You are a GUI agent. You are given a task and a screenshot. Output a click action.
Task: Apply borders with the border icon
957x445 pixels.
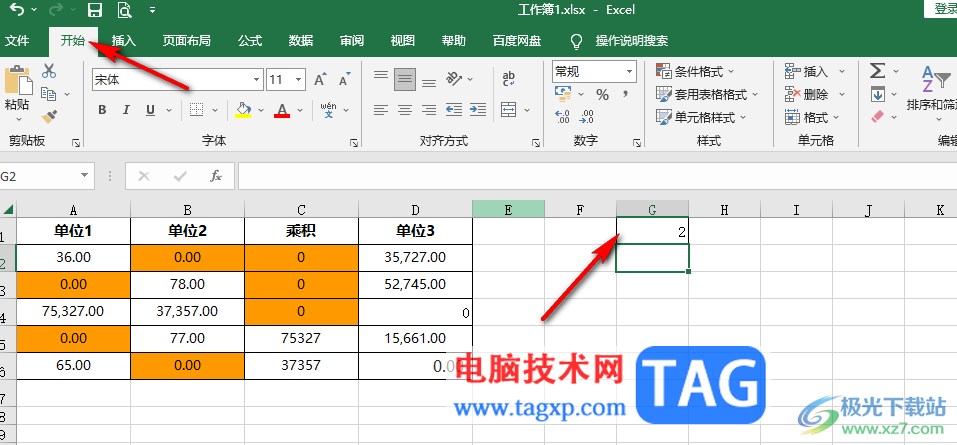click(x=196, y=110)
